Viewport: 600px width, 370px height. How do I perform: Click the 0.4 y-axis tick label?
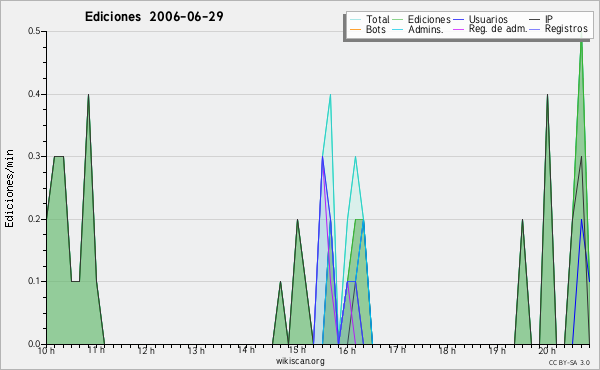34,94
